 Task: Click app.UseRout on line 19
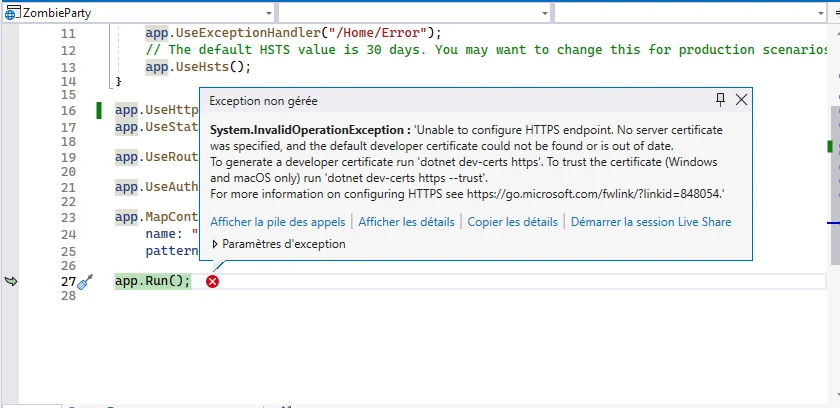click(x=156, y=157)
